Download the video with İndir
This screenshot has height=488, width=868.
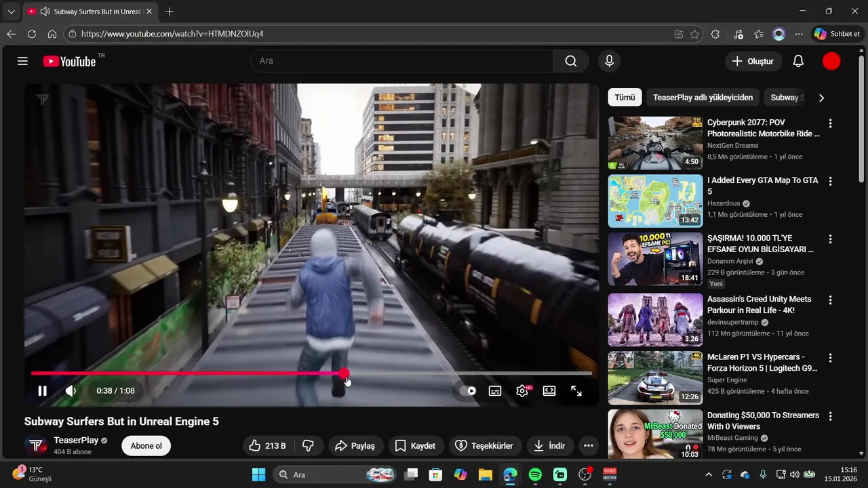(550, 445)
